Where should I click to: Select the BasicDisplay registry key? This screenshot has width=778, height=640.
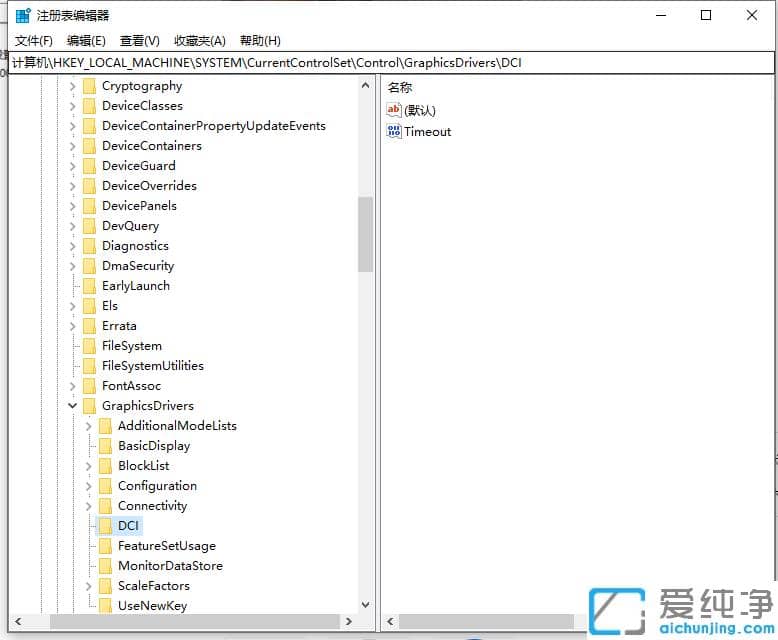(153, 446)
